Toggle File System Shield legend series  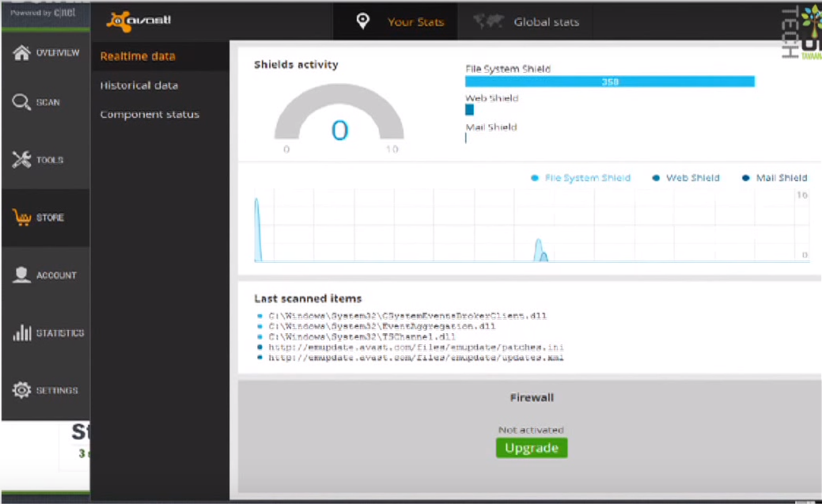point(581,178)
